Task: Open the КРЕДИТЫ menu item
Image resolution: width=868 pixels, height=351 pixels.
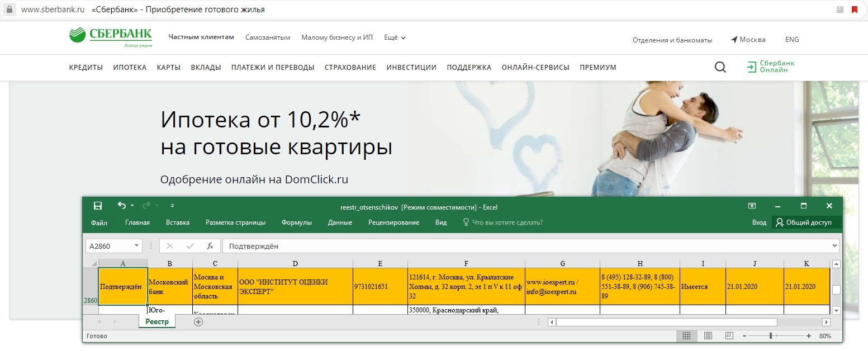Action: click(x=86, y=67)
